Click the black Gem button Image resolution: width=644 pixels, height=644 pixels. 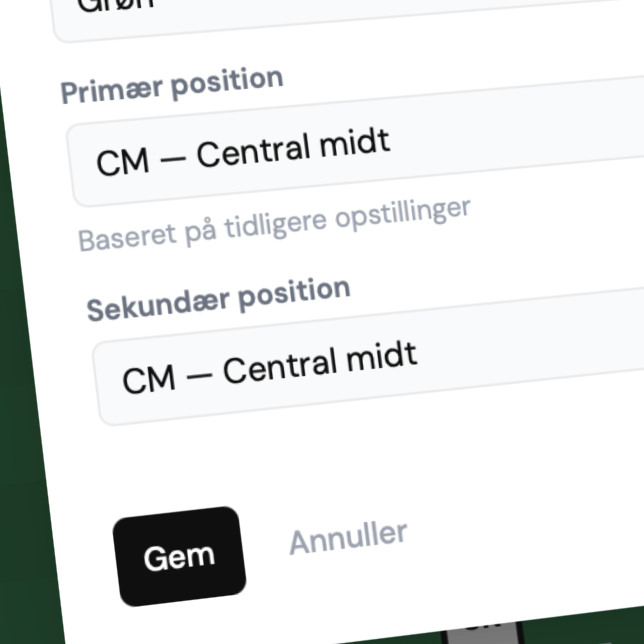coord(179,557)
